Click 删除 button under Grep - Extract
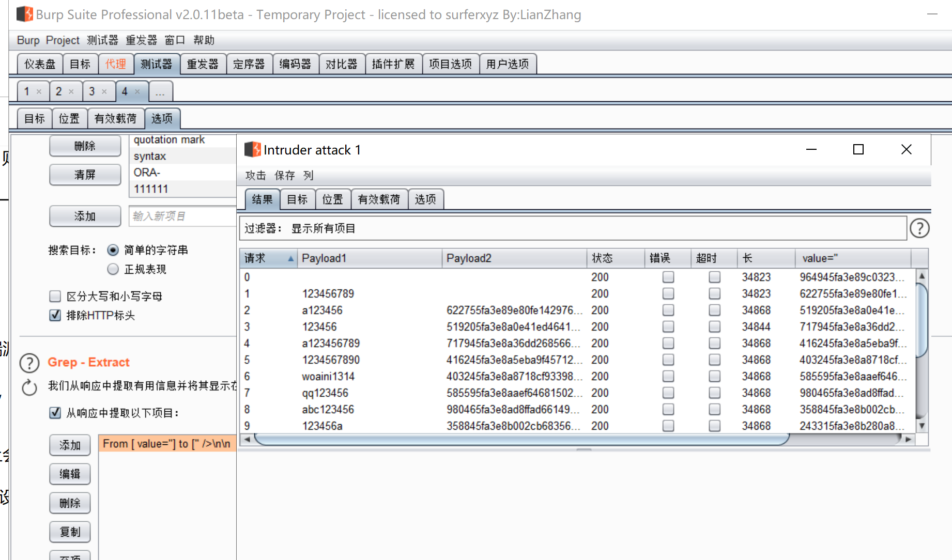Screen dimensions: 952x560 [x=70, y=503]
